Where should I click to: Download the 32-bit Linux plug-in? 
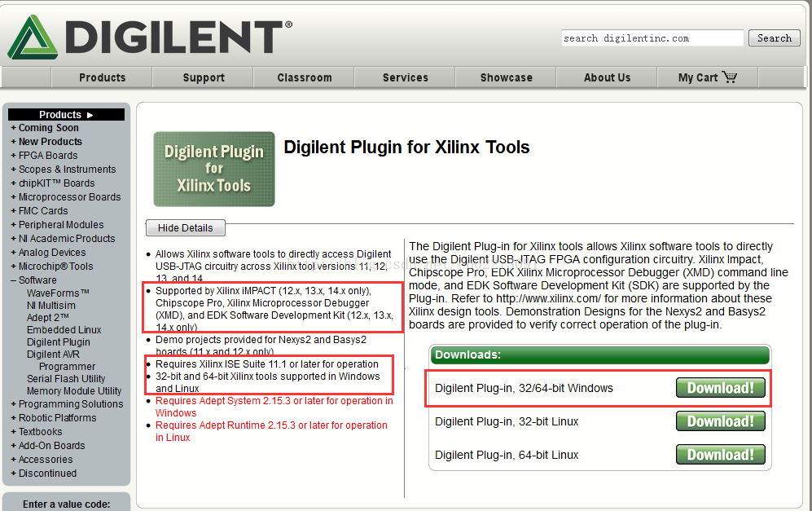[x=720, y=421]
